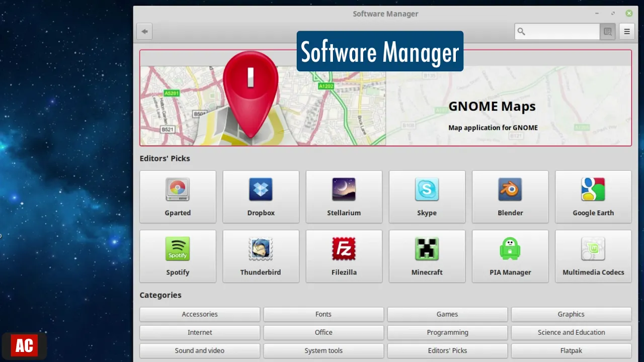Screen dimensions: 644x362
Task: Open the Google Earth app tile
Action: click(x=593, y=197)
